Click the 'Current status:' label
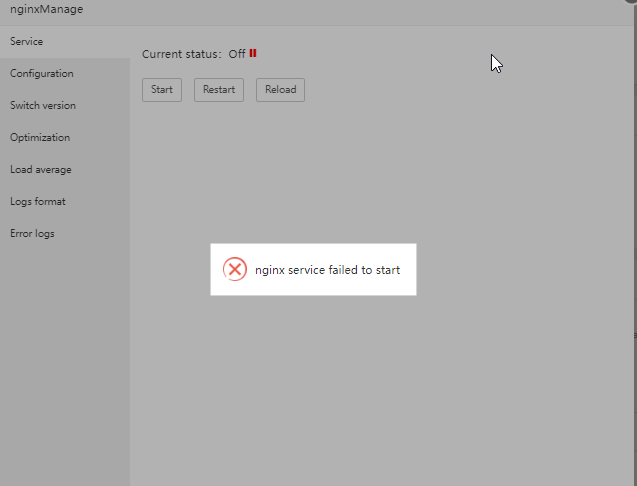This screenshot has height=486, width=637. click(x=182, y=54)
